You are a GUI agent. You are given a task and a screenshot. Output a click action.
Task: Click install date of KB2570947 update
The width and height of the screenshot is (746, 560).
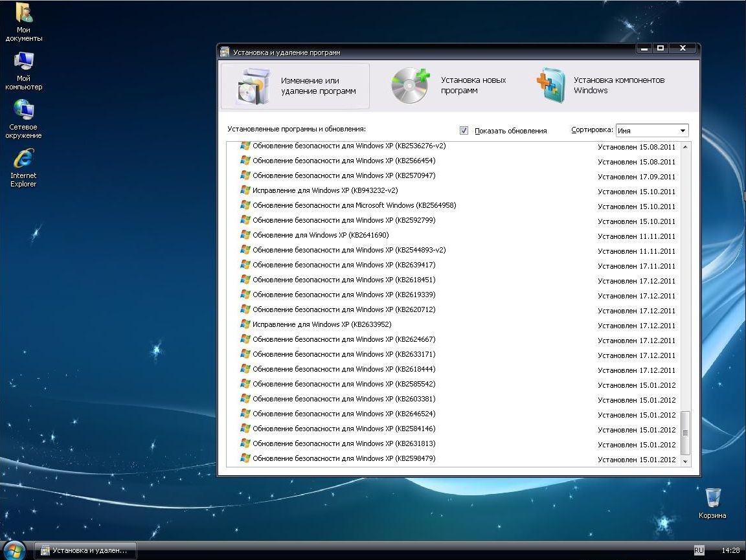point(637,177)
